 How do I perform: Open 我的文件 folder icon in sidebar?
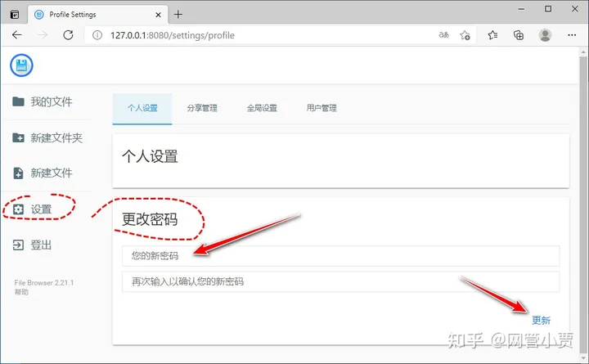[x=18, y=101]
